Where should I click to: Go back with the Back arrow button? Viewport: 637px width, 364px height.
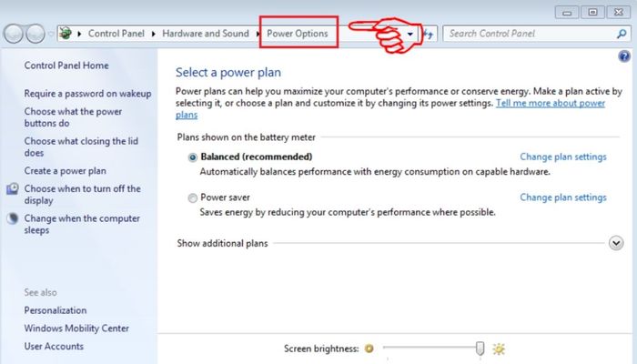pos(14,34)
